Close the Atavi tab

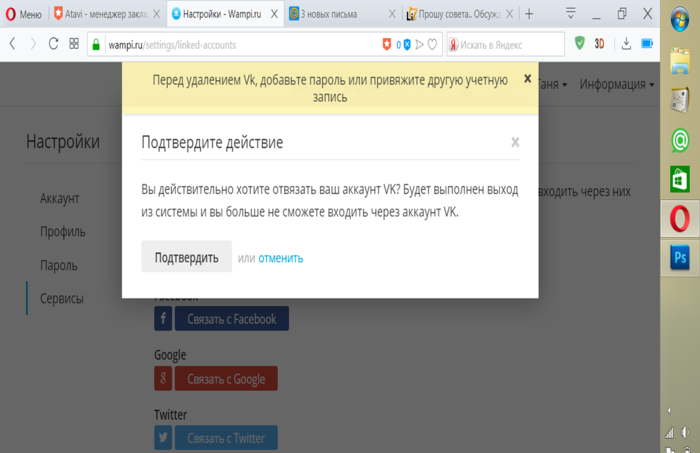click(x=157, y=14)
